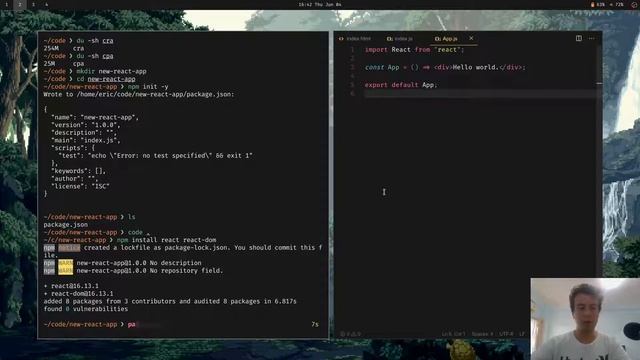This screenshot has width=640, height=360.
Task: Click the yellow WARN badge for 'No description'
Action: tap(65, 263)
